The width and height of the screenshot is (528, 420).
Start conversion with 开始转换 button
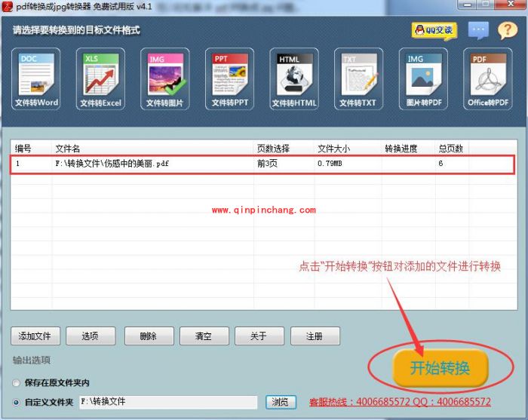pos(441,368)
